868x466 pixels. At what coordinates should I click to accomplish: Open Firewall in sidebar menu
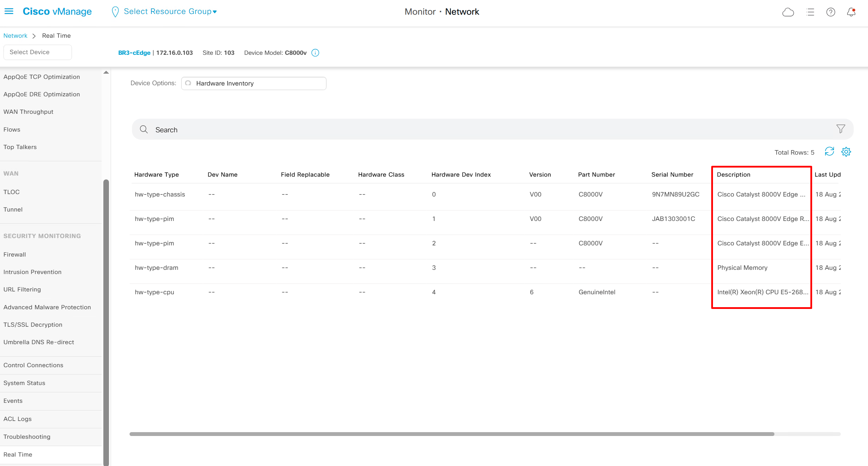[15, 254]
